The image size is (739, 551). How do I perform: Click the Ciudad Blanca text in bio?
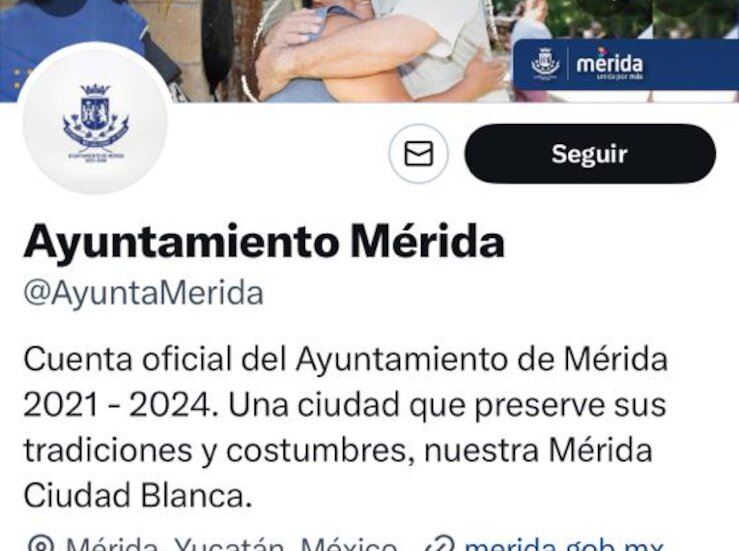point(135,496)
